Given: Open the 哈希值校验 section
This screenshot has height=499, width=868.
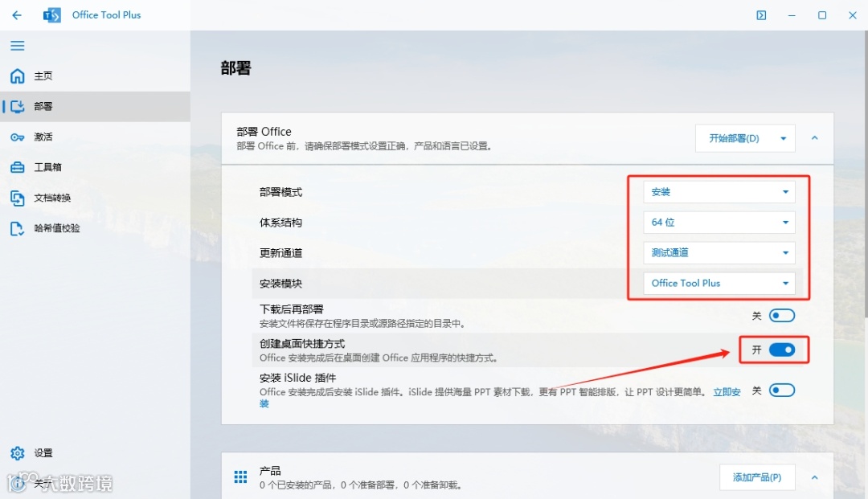Looking at the screenshot, I should tap(95, 228).
